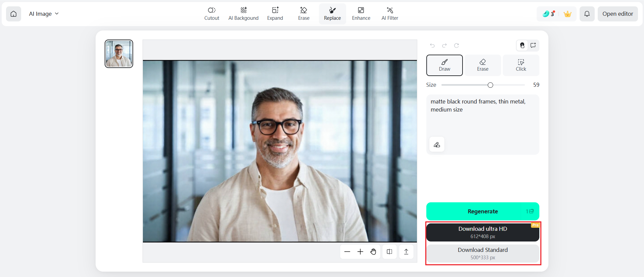
Task: Adjust the brush Size slider handle
Action: [490, 85]
